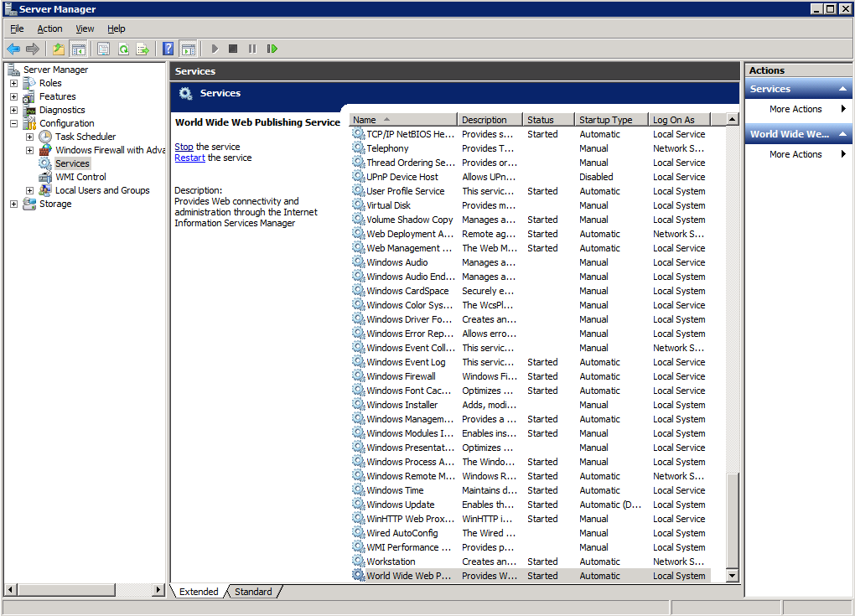This screenshot has width=855, height=616.
Task: Select the UPnP Device Host service row
Action: [x=530, y=177]
